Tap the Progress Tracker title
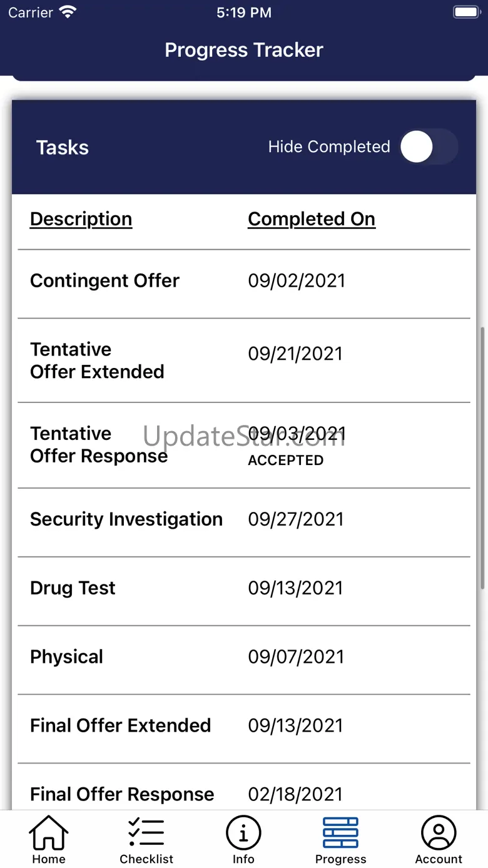488x868 pixels. pyautogui.click(x=244, y=50)
